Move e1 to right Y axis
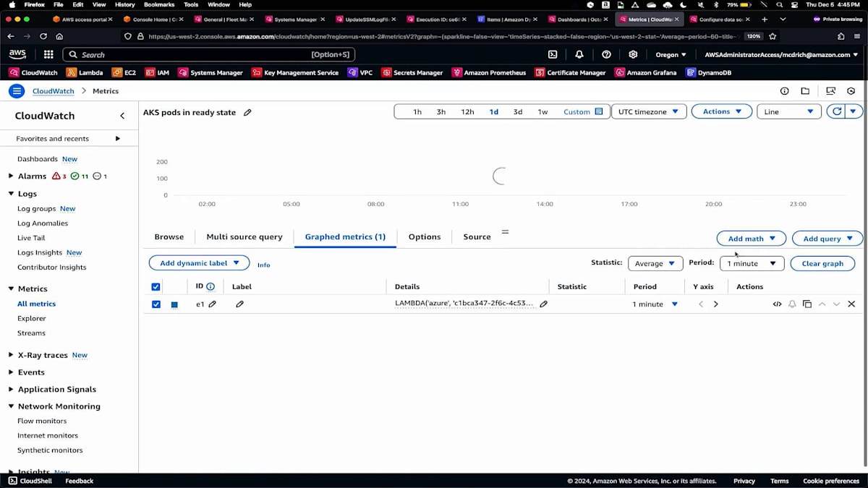Viewport: 868px width, 488px height. tap(716, 304)
